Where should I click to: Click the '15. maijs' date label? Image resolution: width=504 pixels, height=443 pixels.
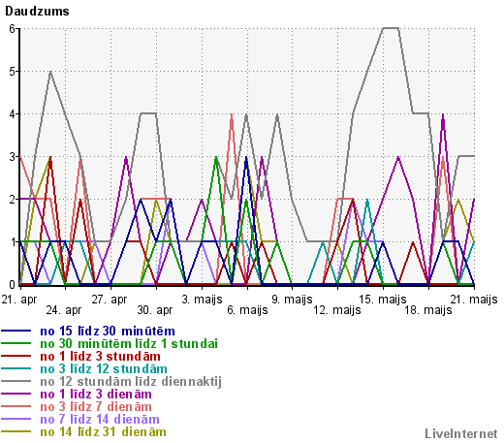383,300
